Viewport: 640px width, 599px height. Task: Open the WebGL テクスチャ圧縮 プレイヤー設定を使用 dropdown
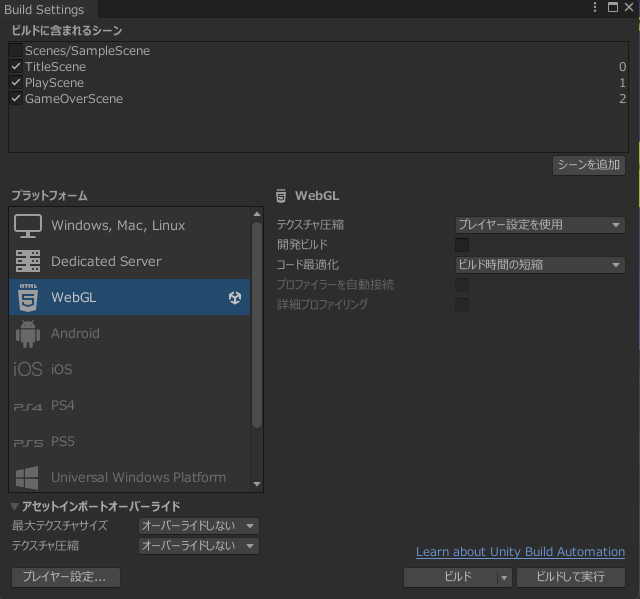(540, 225)
